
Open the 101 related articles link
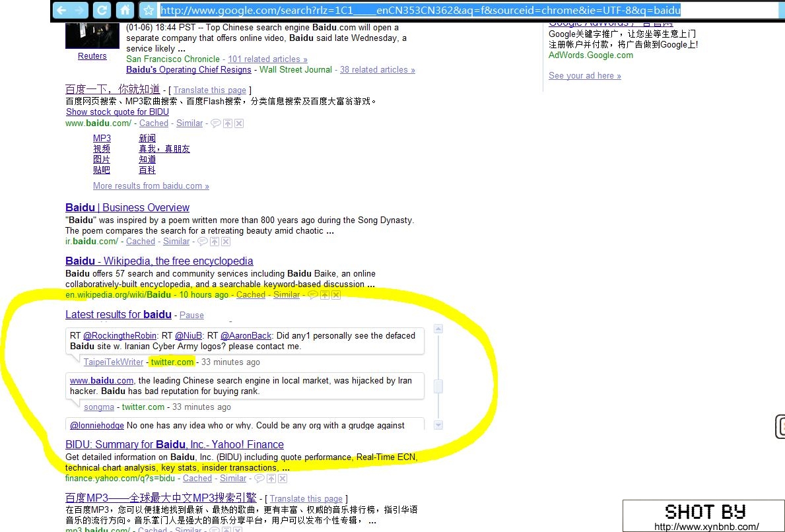tap(268, 59)
